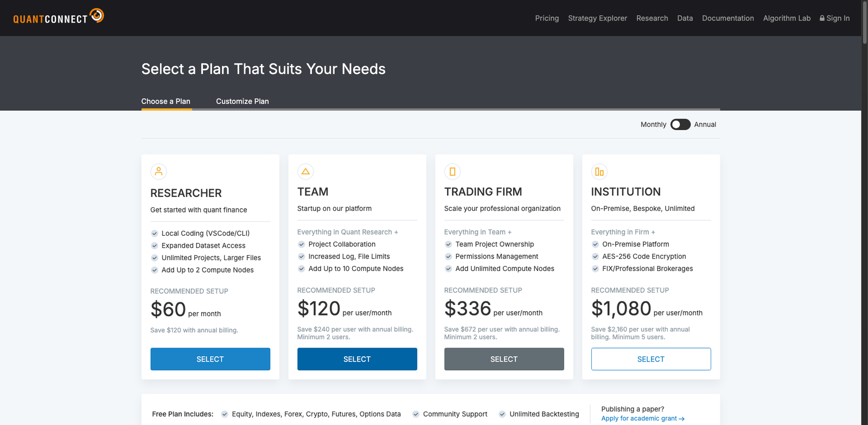Select the Institution plan button
This screenshot has width=868, height=425.
click(x=650, y=359)
